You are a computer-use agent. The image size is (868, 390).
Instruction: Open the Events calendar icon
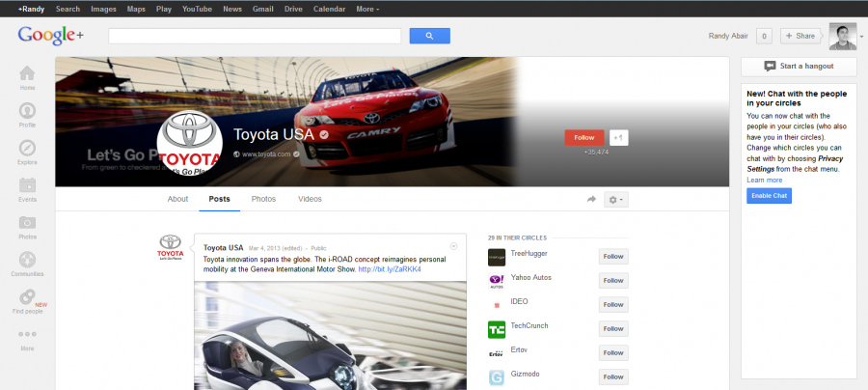[27, 185]
